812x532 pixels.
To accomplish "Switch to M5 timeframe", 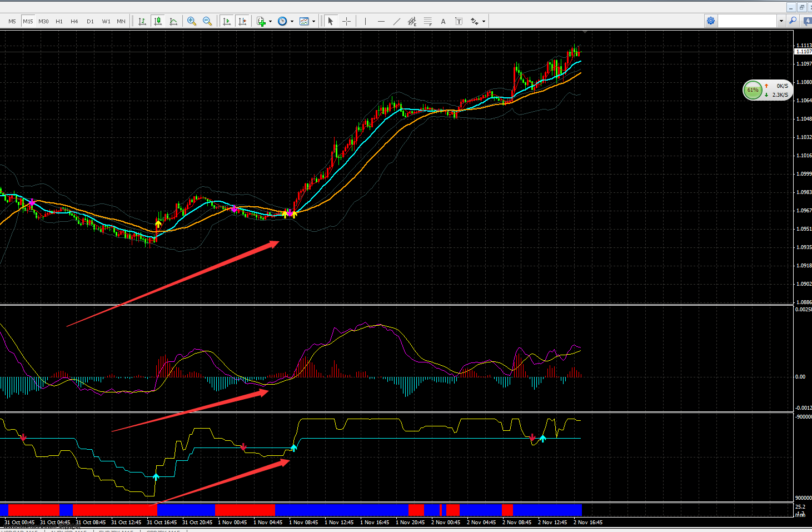I will click(x=12, y=21).
